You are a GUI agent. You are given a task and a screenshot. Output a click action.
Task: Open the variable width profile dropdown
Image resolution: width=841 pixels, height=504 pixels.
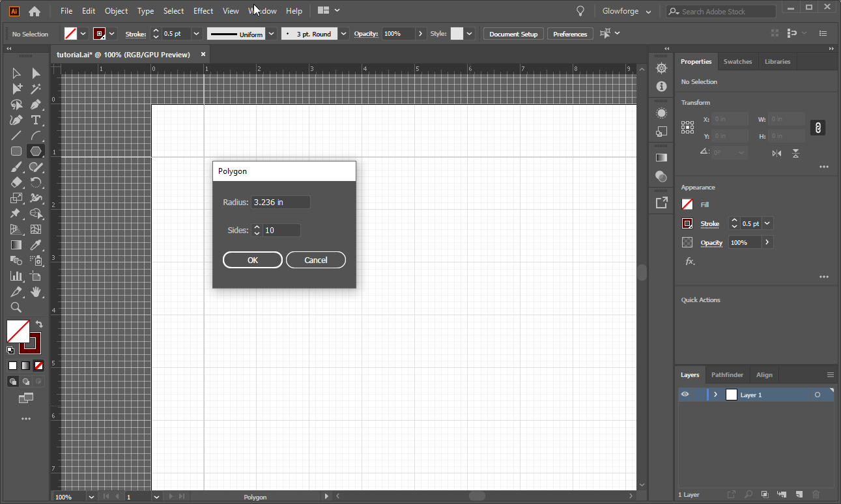point(272,34)
